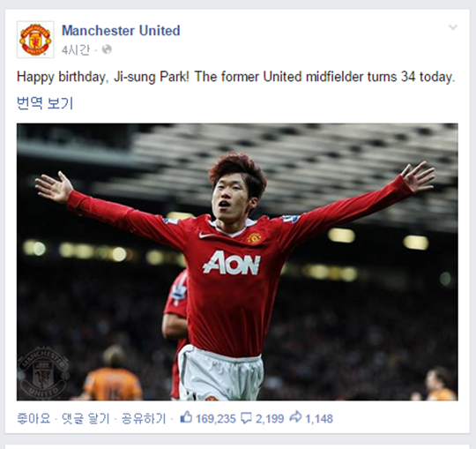Click the 4시간 timestamp link
Viewport: 476px width, 449px height.
pyautogui.click(x=76, y=49)
